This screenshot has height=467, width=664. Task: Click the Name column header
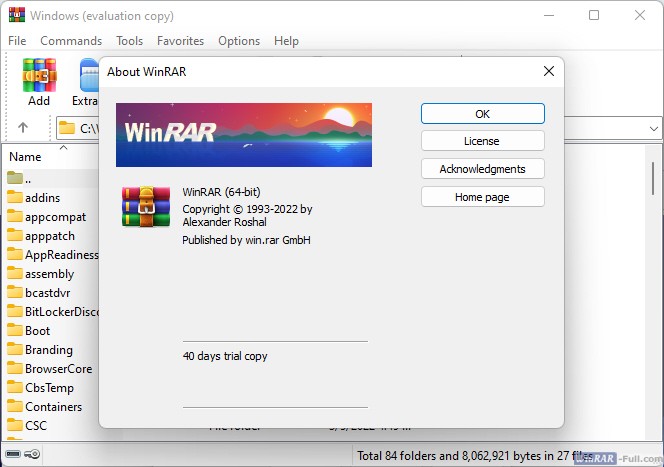(25, 157)
